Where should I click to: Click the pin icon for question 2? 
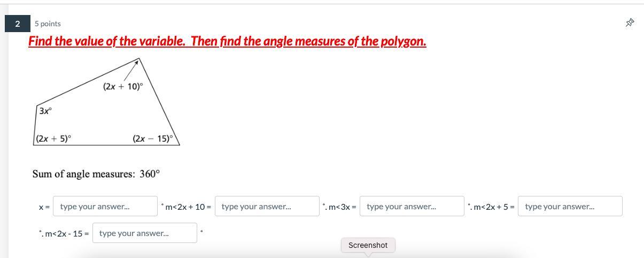click(x=630, y=22)
